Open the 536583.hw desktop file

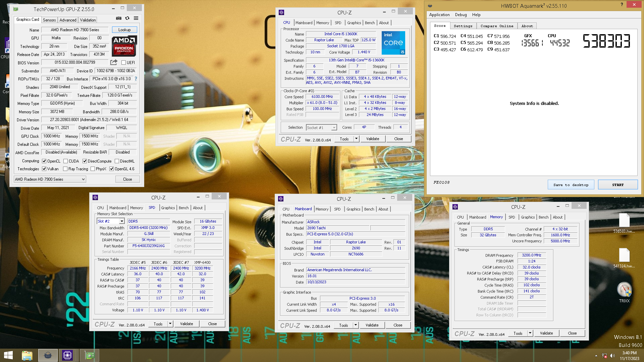(624, 223)
